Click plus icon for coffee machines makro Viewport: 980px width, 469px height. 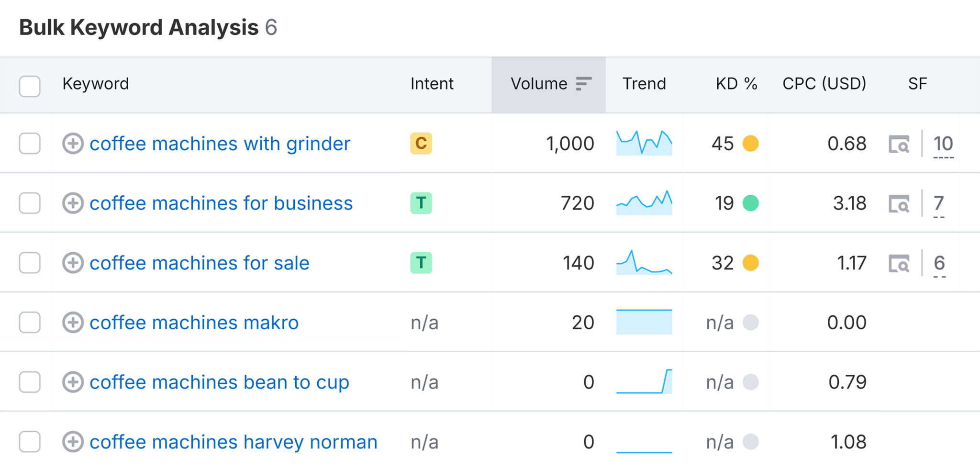tap(73, 323)
